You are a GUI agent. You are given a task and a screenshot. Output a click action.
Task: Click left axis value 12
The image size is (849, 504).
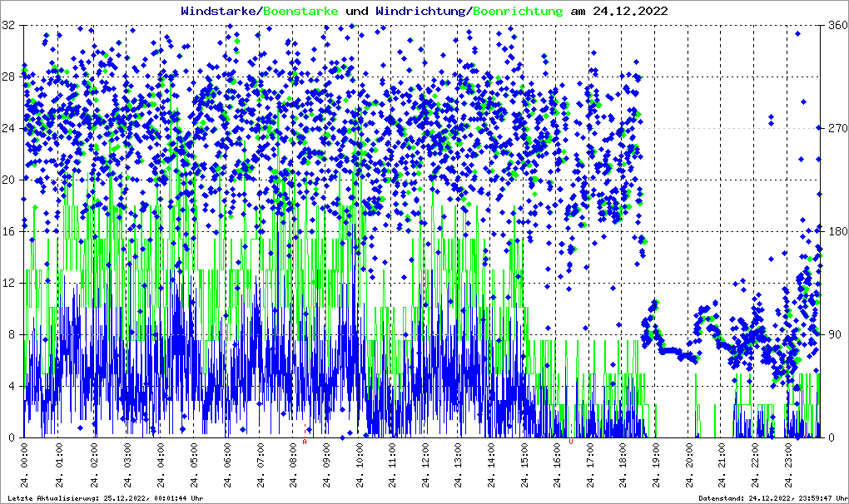[8, 284]
